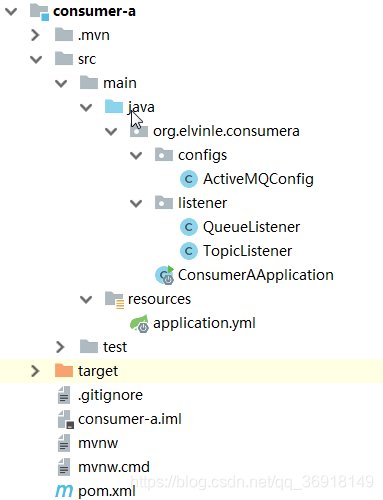383x500 pixels.
Task: Select the mvnw file name
Action: pyautogui.click(x=98, y=443)
